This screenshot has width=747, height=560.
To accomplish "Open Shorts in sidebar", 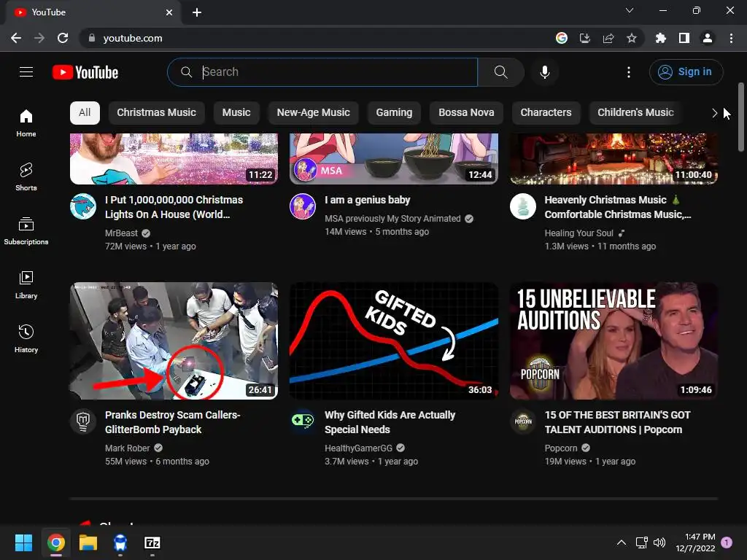I will point(26,176).
